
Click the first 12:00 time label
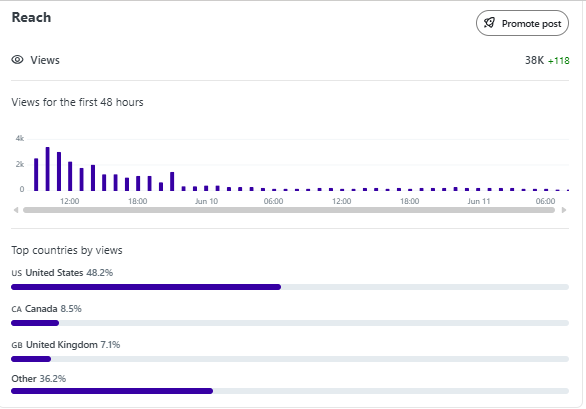pyautogui.click(x=70, y=201)
